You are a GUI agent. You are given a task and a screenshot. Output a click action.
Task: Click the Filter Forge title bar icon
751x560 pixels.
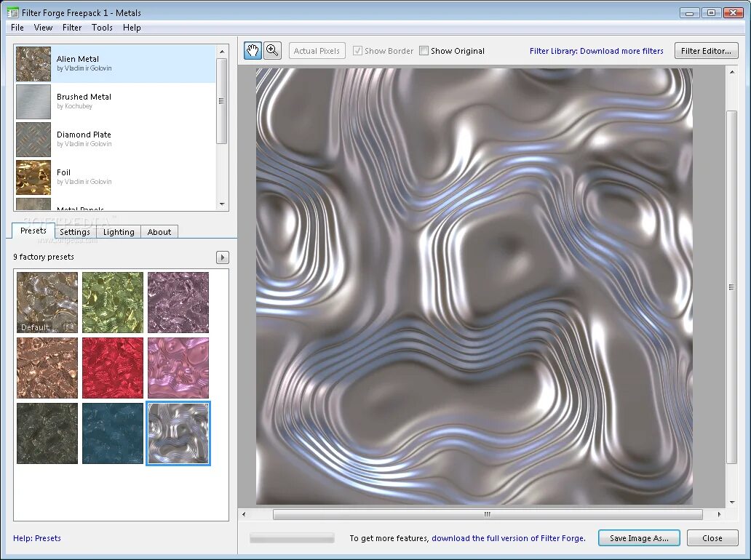pos(12,12)
